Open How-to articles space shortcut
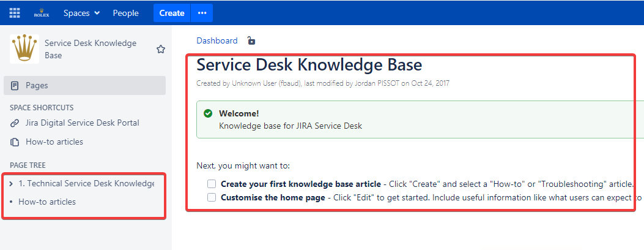644x250 pixels. pyautogui.click(x=54, y=142)
